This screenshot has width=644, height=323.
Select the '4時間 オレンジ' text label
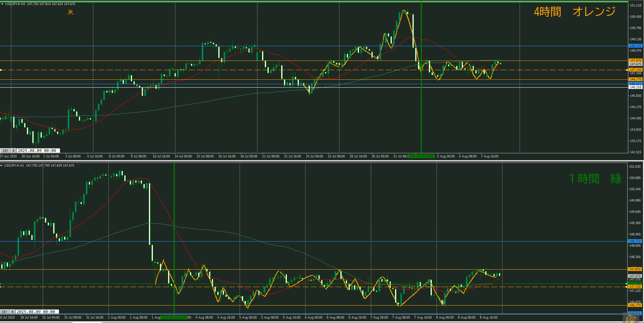[x=575, y=12]
